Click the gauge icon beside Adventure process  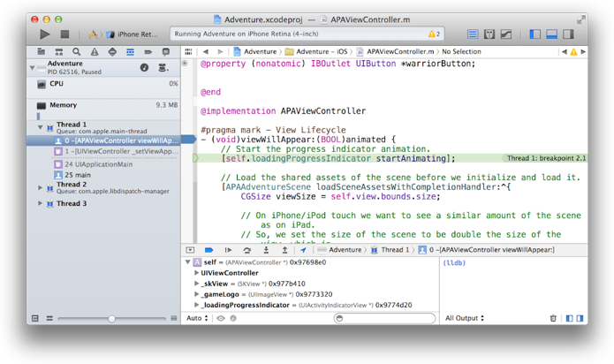145,68
